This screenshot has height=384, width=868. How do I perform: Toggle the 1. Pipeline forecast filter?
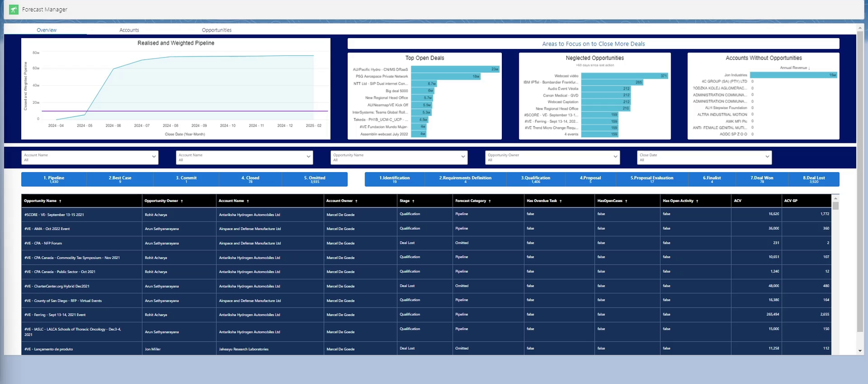click(54, 179)
